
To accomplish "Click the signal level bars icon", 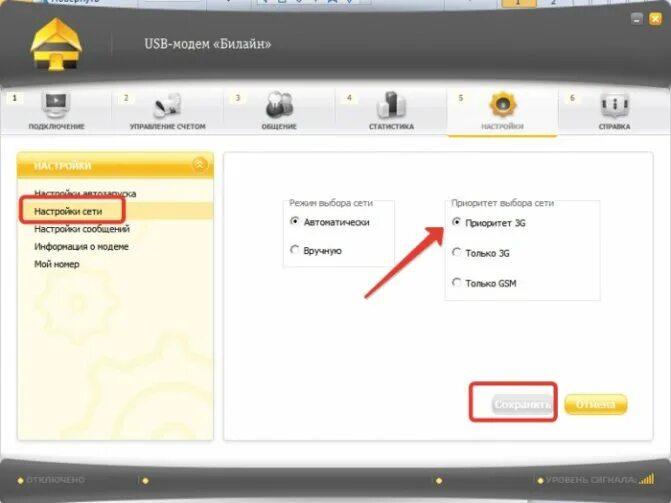I will [647, 479].
